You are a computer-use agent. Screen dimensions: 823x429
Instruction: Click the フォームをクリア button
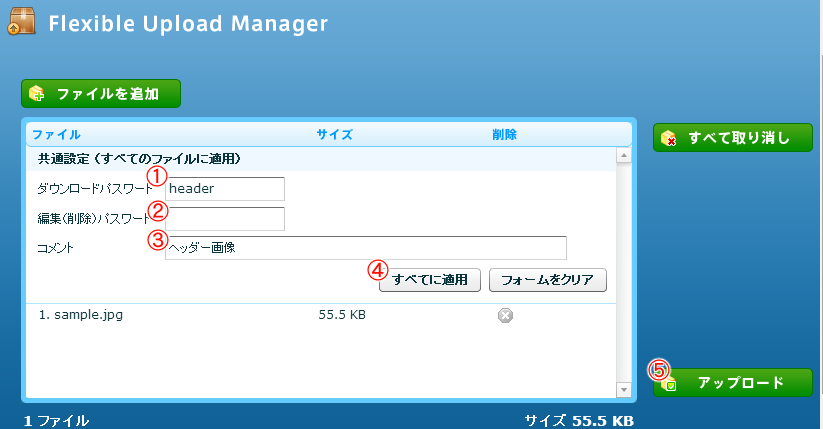pyautogui.click(x=547, y=280)
